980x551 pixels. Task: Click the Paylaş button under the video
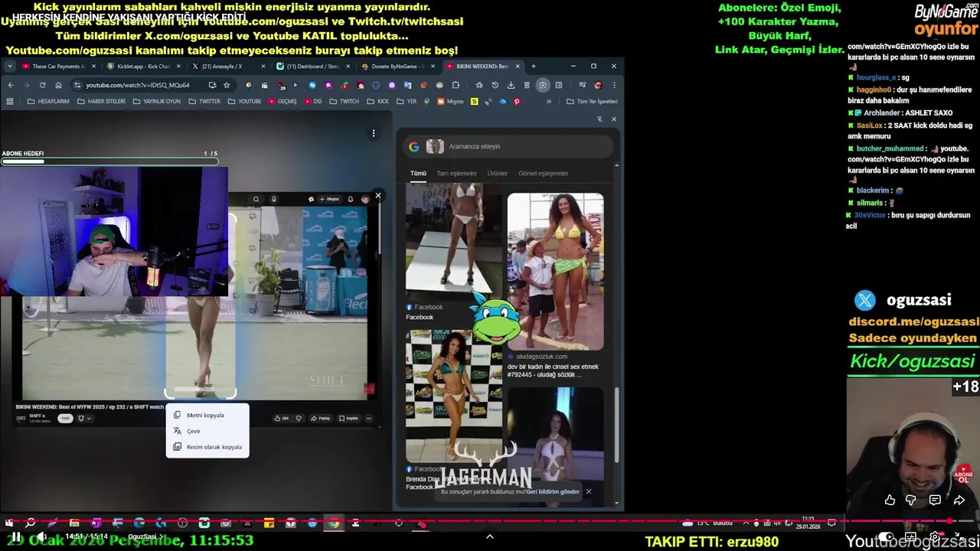click(x=320, y=418)
